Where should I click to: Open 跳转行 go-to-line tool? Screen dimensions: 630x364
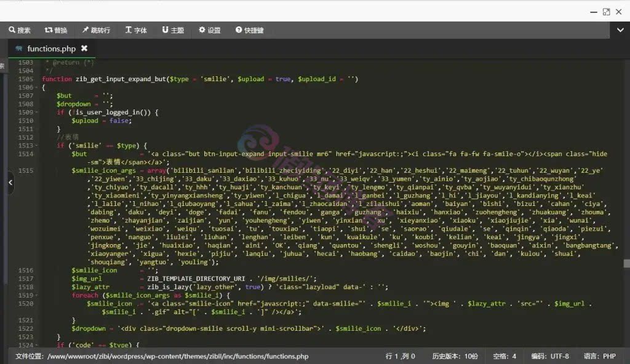(x=96, y=30)
